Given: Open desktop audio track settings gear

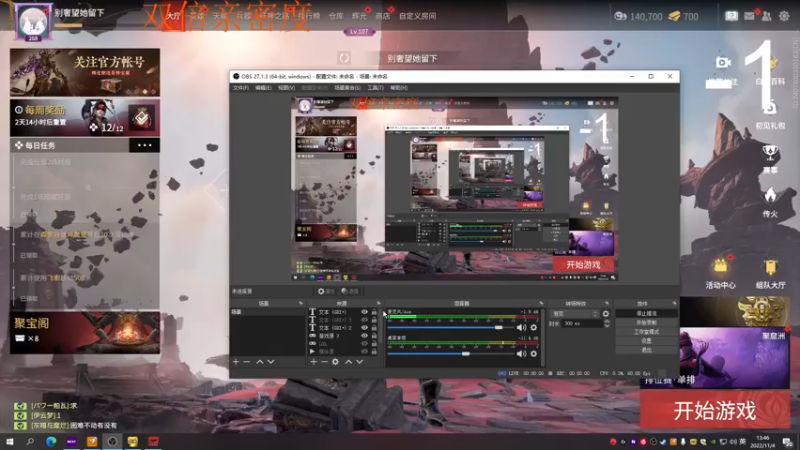Looking at the screenshot, I should coord(534,354).
